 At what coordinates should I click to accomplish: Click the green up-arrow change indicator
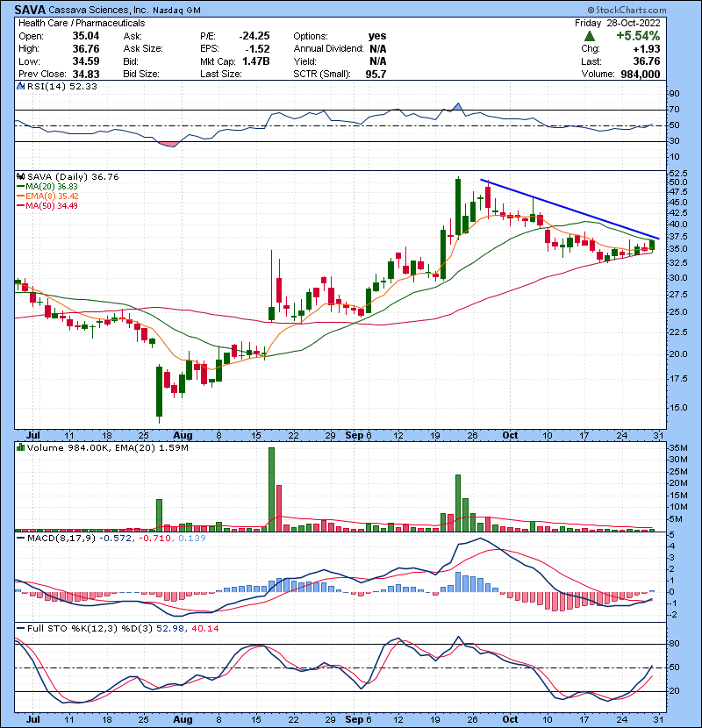(589, 36)
